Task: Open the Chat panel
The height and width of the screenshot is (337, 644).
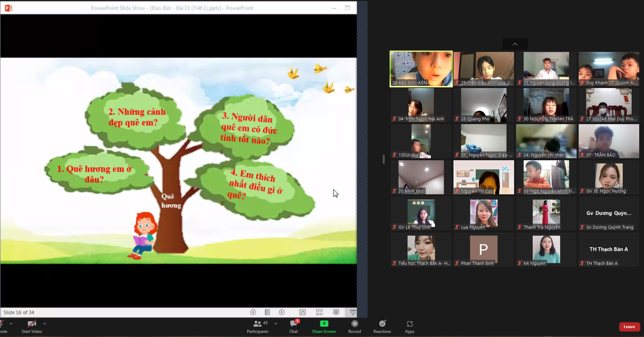Action: click(293, 326)
